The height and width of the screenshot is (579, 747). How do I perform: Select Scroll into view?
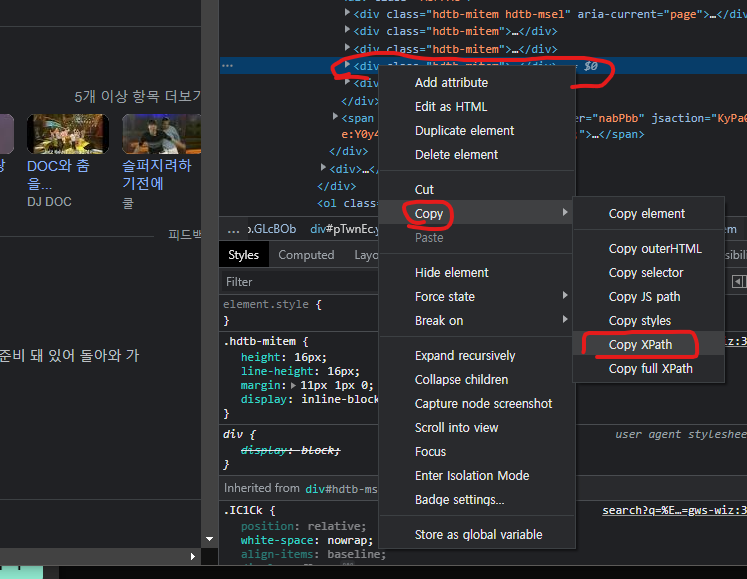(x=477, y=428)
